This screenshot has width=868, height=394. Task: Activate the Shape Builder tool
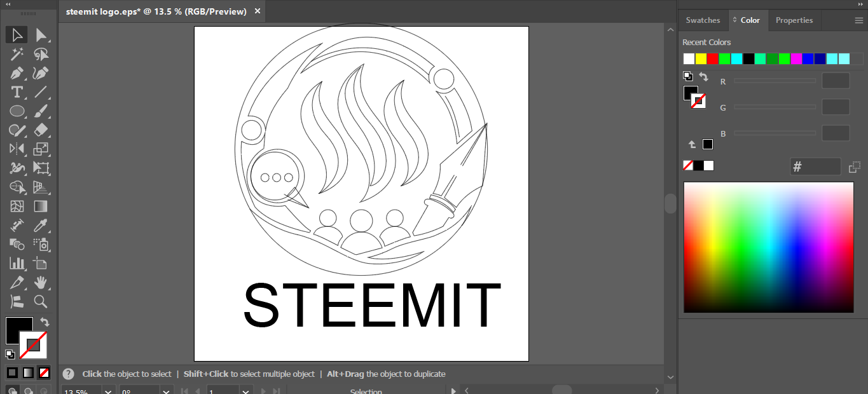[x=17, y=187]
